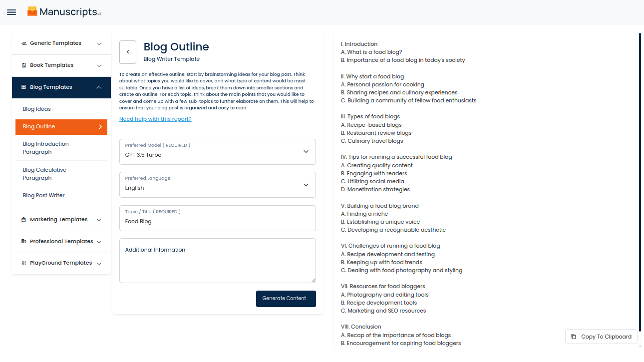
Task: Collapse the Blog Templates section
Action: click(99, 87)
